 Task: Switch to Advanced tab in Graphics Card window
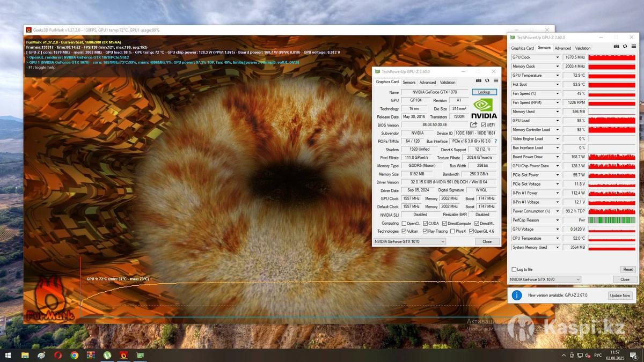(x=428, y=83)
